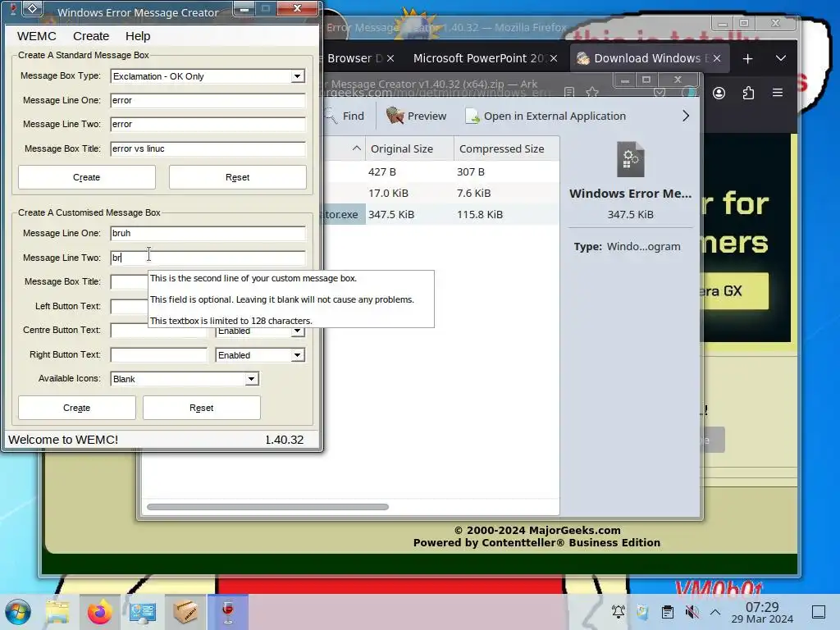Viewport: 840px width, 630px height.
Task: Expand hidden tray icons arrow
Action: tap(715, 612)
